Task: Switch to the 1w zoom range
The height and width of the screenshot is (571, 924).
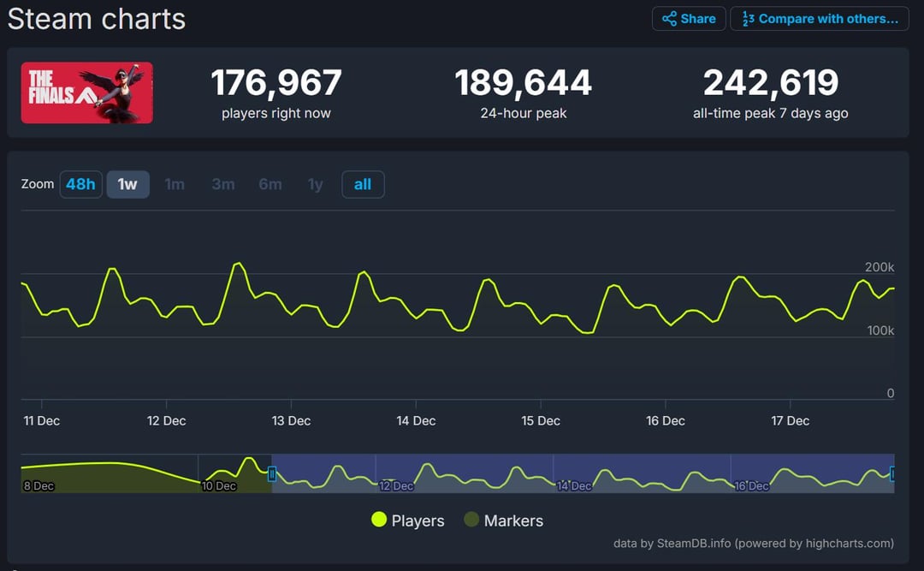Action: pos(127,184)
